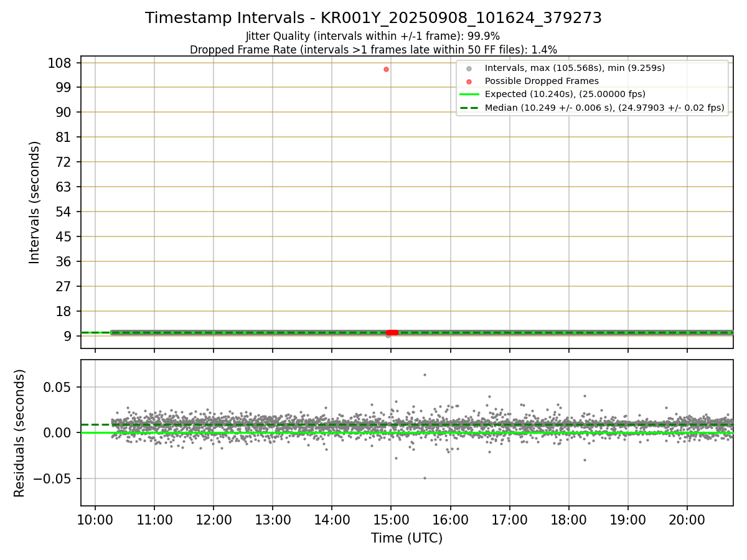Click x-axis tick label '17:00'
The image size is (747, 560).
tap(510, 520)
